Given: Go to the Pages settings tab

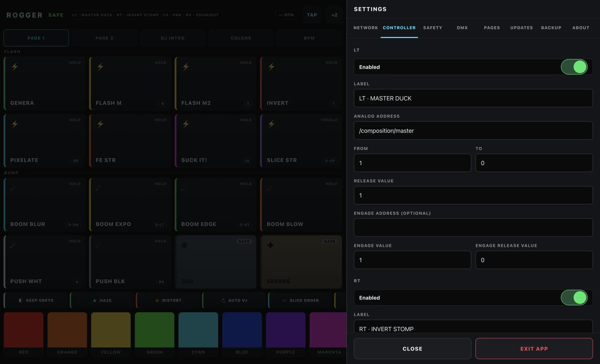Looking at the screenshot, I should click(x=492, y=28).
